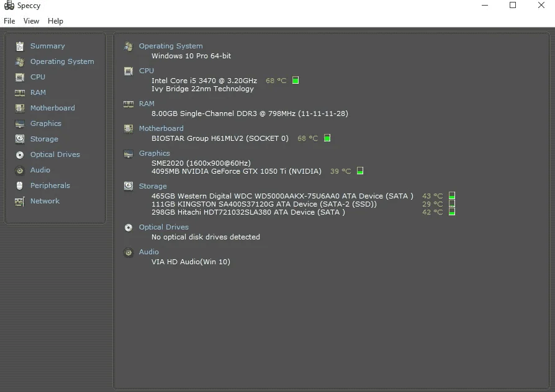Click the SME2020 monitor entry
Viewport: 555px width, 392px height.
point(201,163)
